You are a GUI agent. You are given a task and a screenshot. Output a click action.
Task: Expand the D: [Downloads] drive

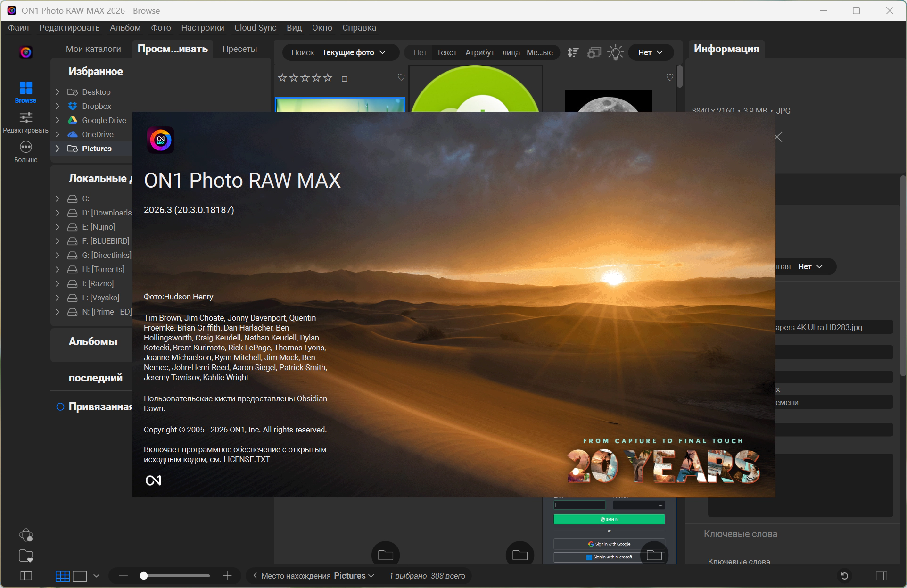pos(58,213)
